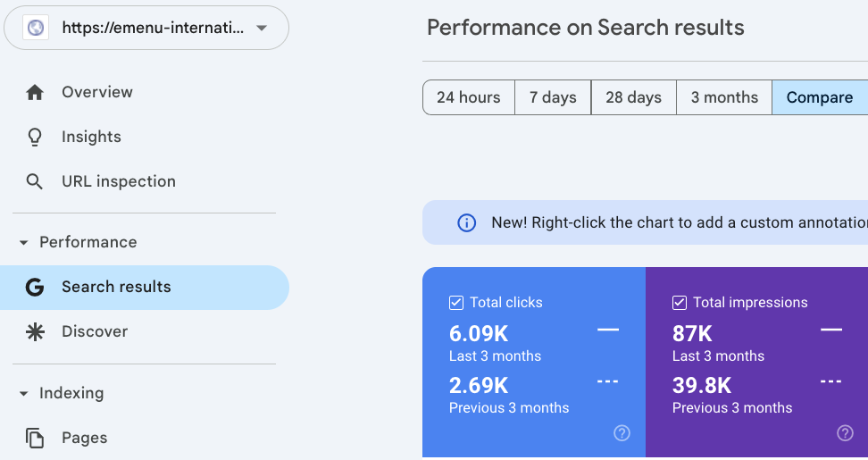
Task: Click the Pages document icon
Action: click(35, 439)
